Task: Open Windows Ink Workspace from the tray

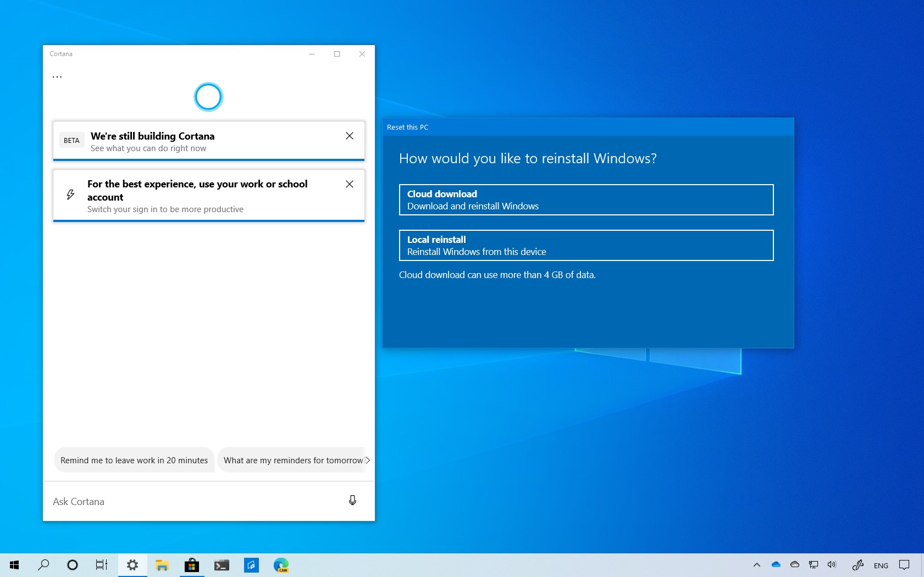Action: coord(858,565)
